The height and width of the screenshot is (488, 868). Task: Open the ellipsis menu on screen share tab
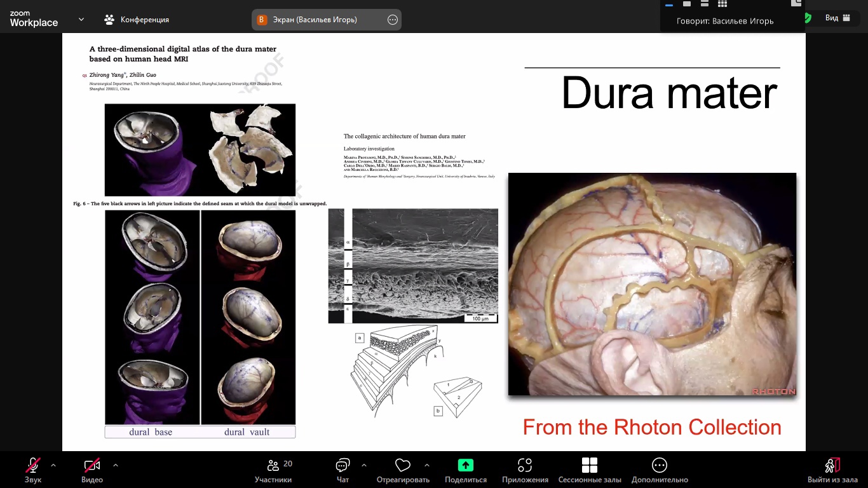point(393,20)
